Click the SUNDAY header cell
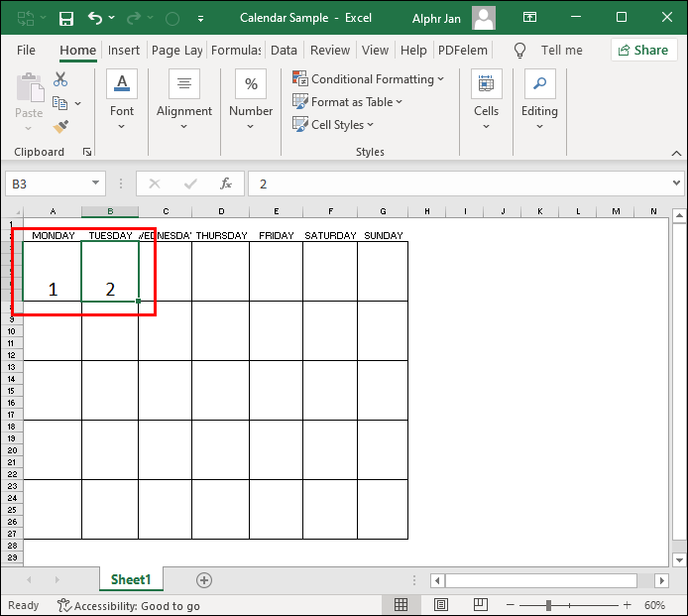Screen dimensions: 688x616 (383, 236)
